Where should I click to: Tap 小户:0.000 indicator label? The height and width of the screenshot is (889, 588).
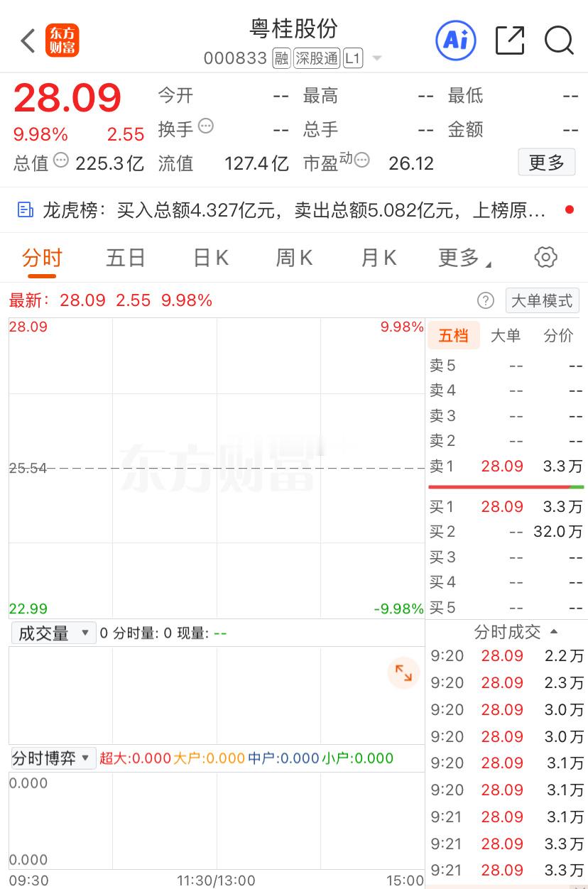[x=357, y=758]
